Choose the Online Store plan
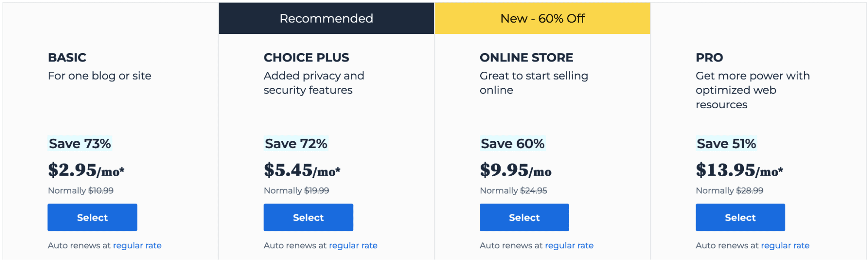The image size is (868, 260). 524,217
